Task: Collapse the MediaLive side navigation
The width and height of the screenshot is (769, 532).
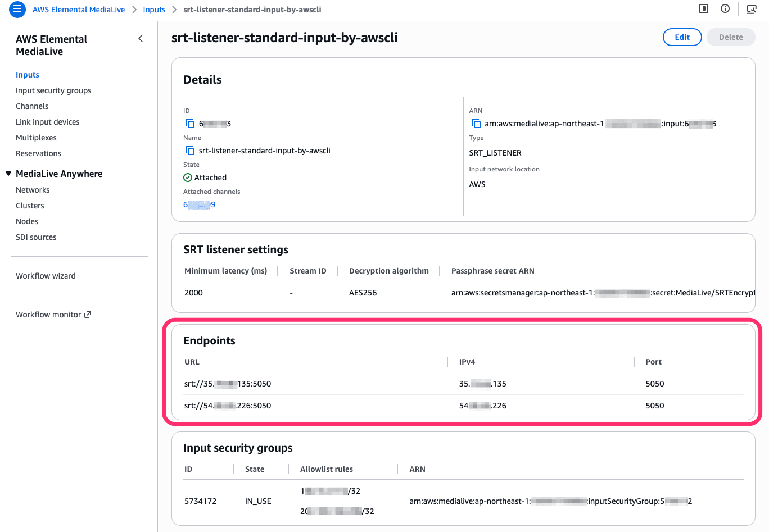Action: tap(141, 39)
